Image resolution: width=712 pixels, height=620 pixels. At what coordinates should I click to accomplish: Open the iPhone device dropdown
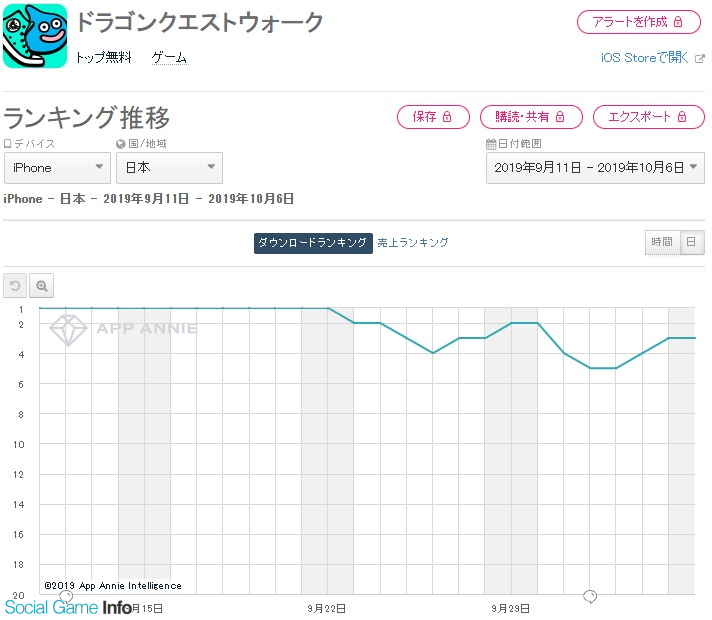coord(57,168)
